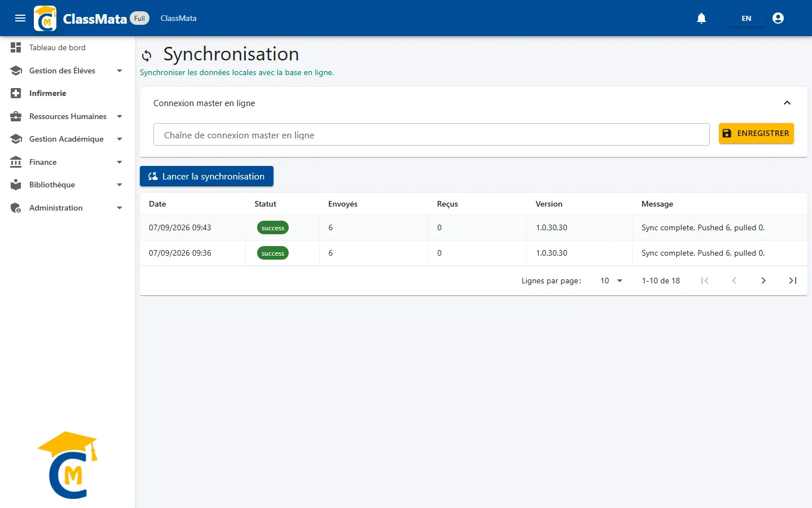Click the Full edition badge in header

point(140,18)
